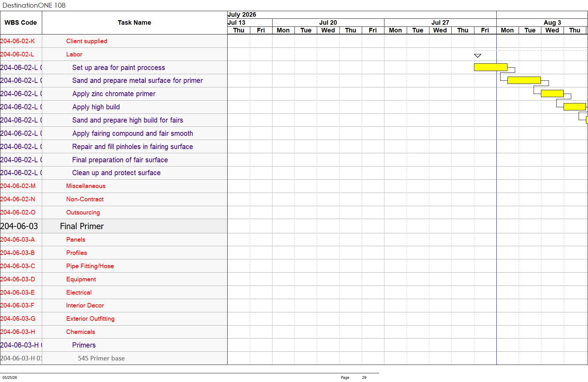The image size is (588, 382).
Task: Click WBS code 204-06-03-H 01
Action: tap(21, 358)
